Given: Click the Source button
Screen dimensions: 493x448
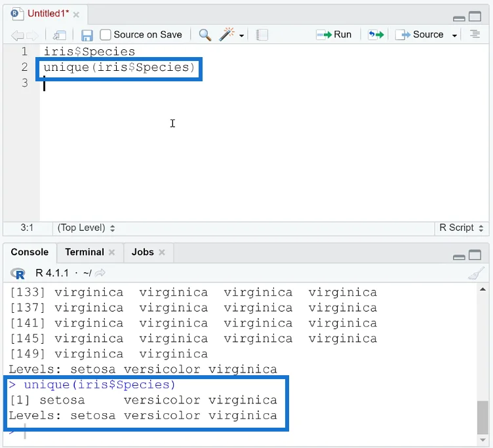Looking at the screenshot, I should pos(420,34).
